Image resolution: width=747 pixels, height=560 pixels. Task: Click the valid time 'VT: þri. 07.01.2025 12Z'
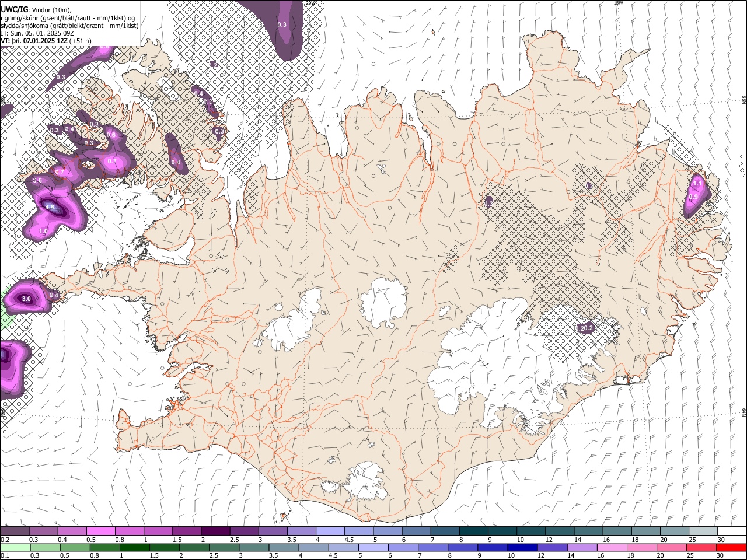(x=34, y=41)
